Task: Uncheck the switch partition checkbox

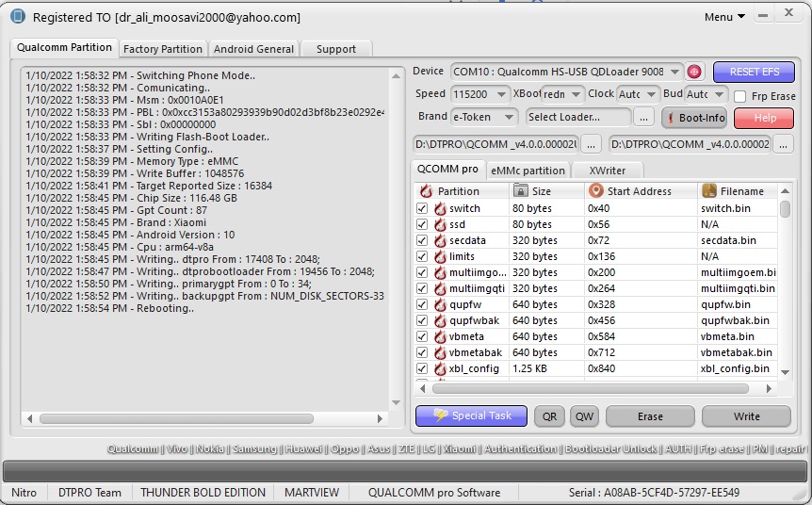Action: pyautogui.click(x=422, y=208)
